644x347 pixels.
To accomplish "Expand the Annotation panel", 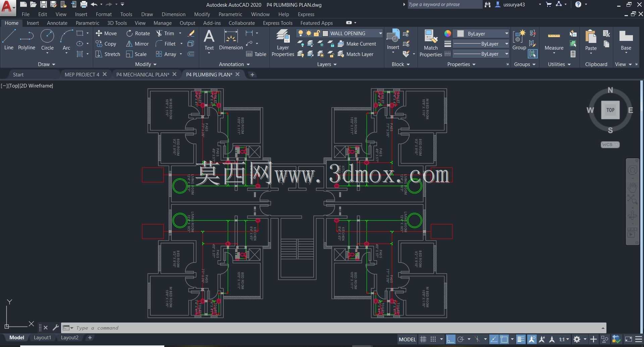I will (234, 64).
